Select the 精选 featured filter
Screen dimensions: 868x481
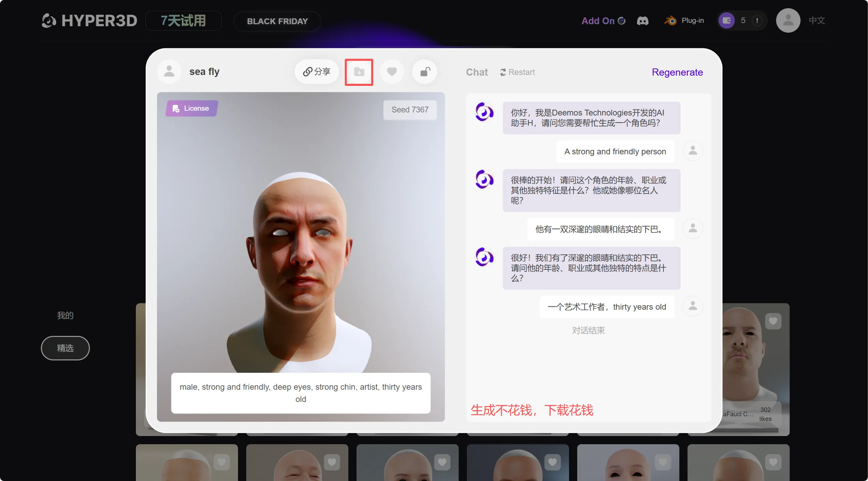coord(65,348)
